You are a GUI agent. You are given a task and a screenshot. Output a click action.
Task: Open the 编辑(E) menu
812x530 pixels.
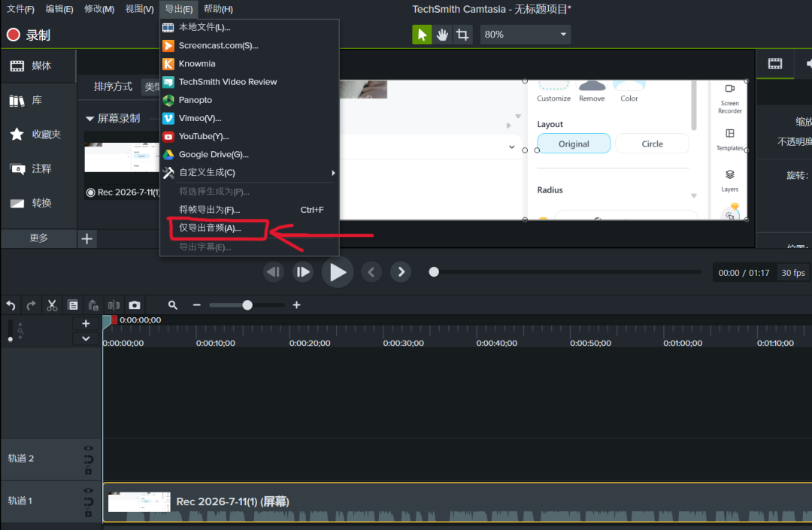click(x=59, y=9)
